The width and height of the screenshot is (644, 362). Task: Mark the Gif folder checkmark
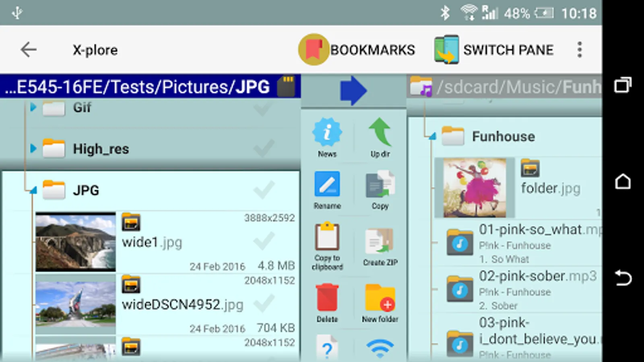(x=264, y=108)
